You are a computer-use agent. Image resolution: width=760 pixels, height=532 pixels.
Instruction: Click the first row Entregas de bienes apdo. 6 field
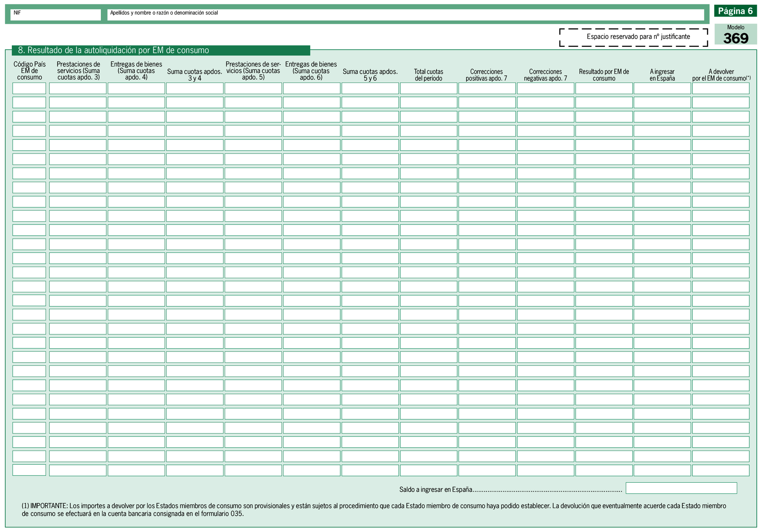pyautogui.click(x=312, y=88)
